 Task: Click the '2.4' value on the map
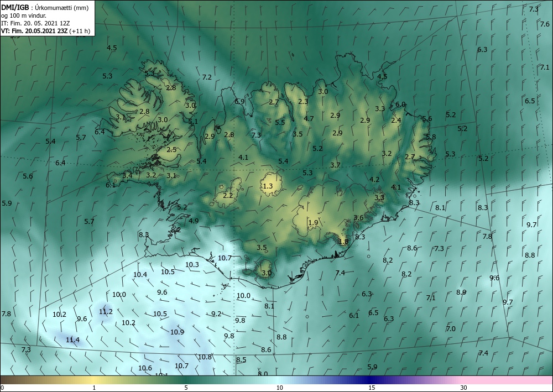coord(396,120)
